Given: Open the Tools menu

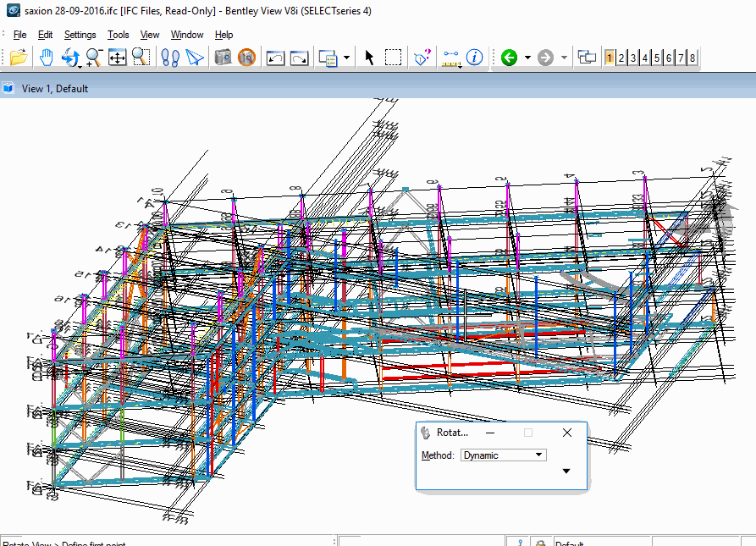Looking at the screenshot, I should [119, 35].
